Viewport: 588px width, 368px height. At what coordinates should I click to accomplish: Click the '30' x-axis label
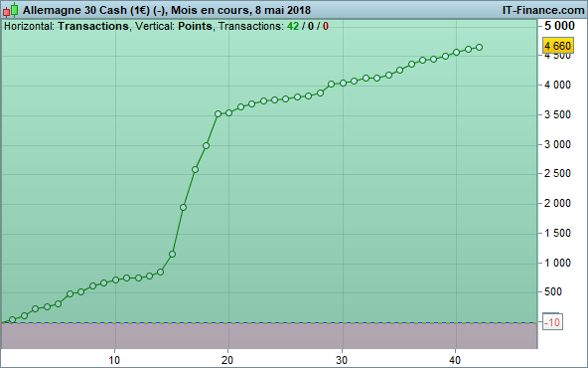tap(342, 360)
